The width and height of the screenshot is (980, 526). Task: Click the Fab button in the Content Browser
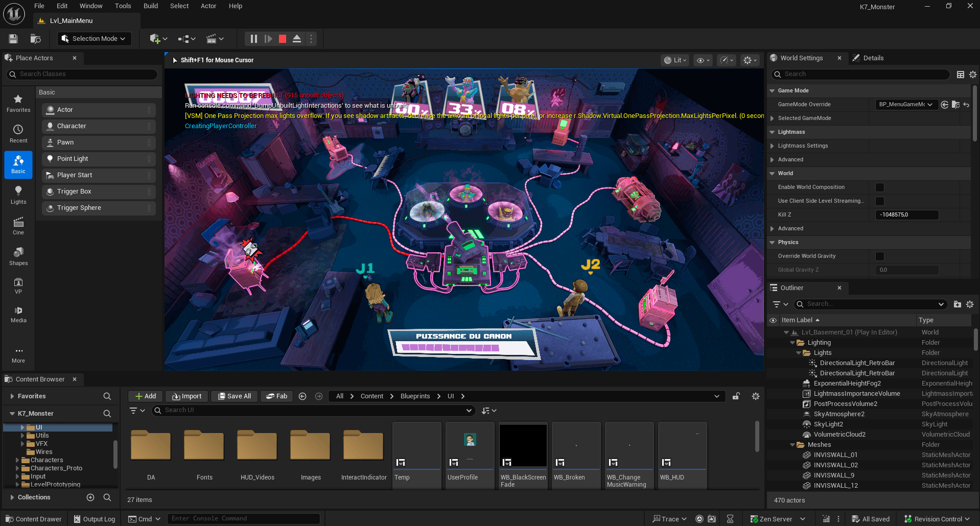pyautogui.click(x=276, y=396)
